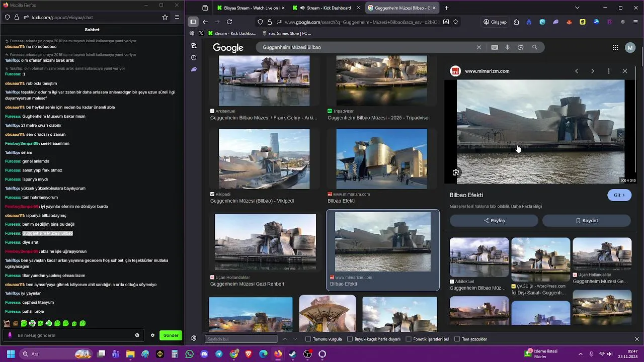Viewport: 644px width, 362px height.
Task: Open the sidebar history clock icon
Action: point(194,58)
